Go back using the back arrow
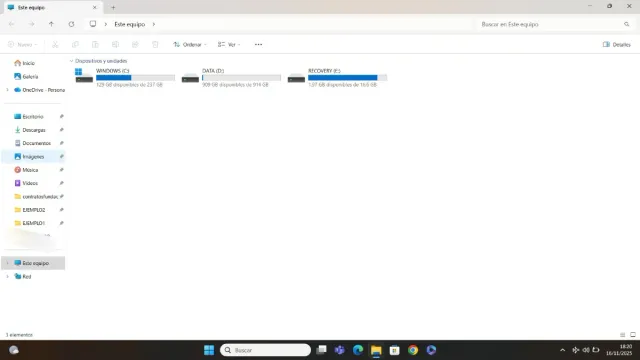 click(x=12, y=24)
